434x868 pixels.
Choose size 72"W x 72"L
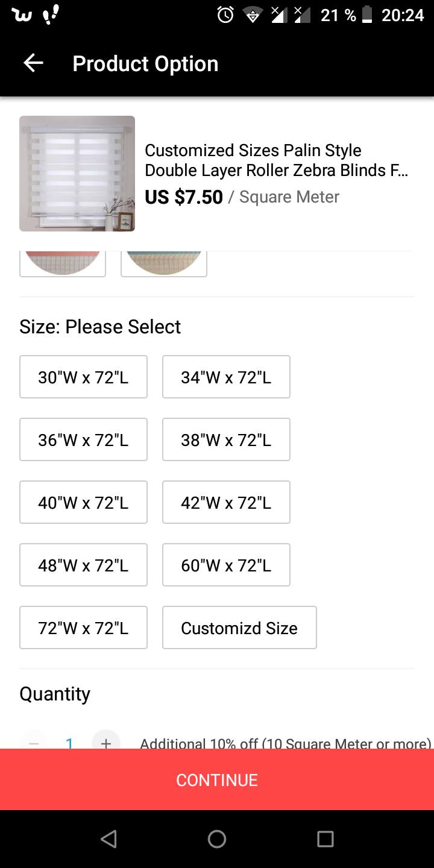tap(83, 627)
